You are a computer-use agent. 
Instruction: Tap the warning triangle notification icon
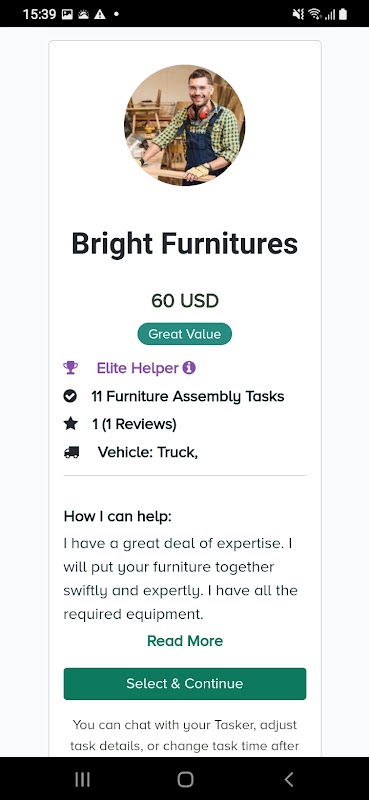[100, 14]
